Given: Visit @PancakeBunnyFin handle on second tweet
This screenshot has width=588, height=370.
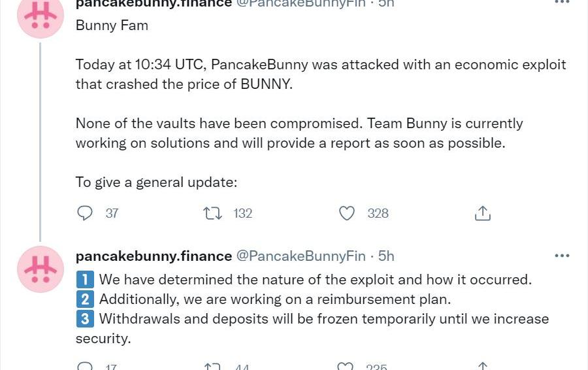Looking at the screenshot, I should click(301, 256).
